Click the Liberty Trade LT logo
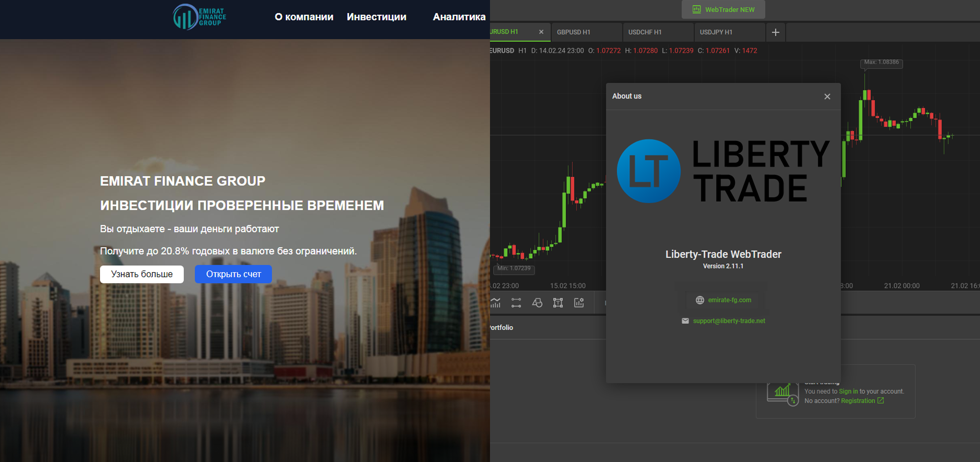This screenshot has width=980, height=462. 648,171
